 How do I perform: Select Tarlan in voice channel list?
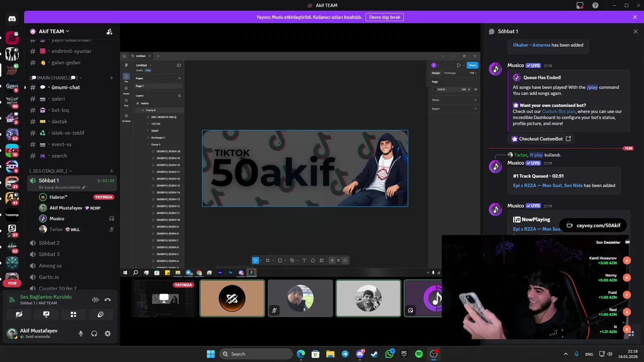[x=76, y=229]
